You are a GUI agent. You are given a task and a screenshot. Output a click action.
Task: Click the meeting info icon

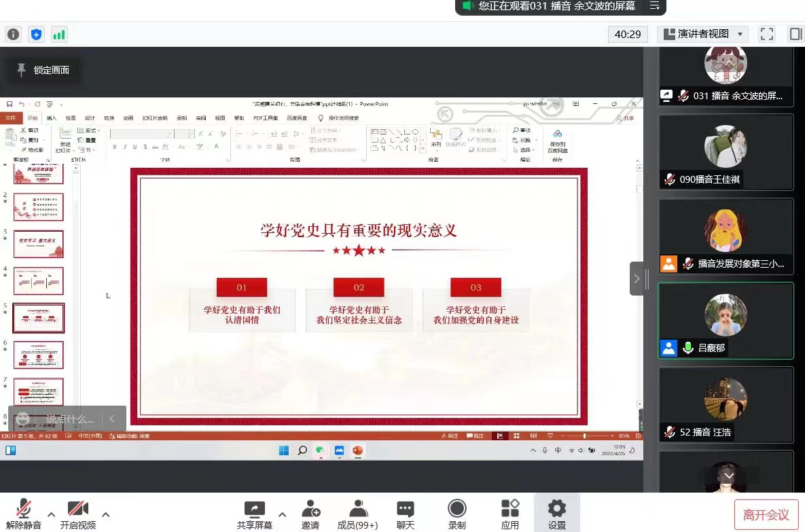tap(14, 34)
